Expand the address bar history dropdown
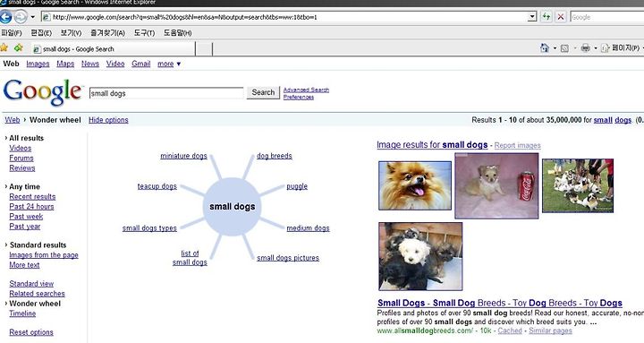The image size is (644, 343). pyautogui.click(x=532, y=17)
